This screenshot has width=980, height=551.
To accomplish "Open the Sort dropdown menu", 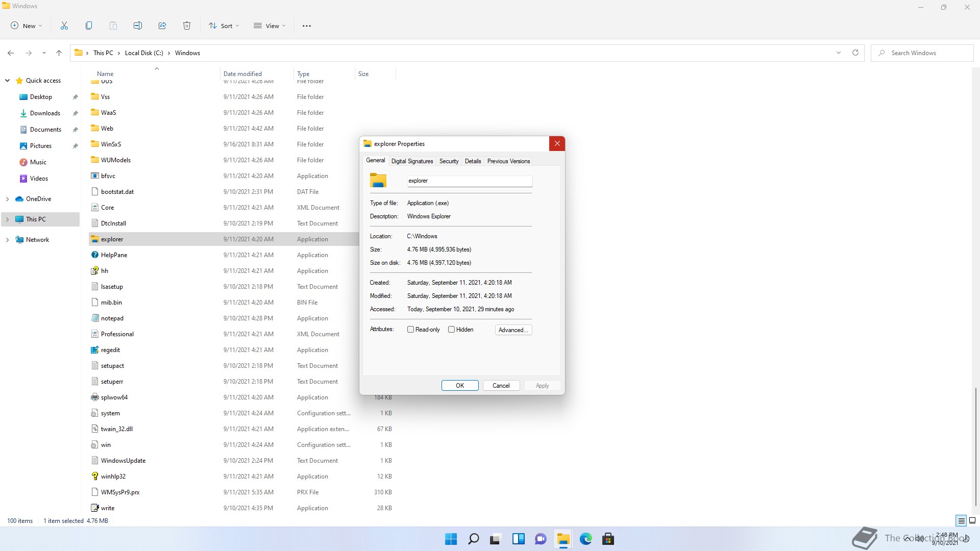I will tap(224, 26).
